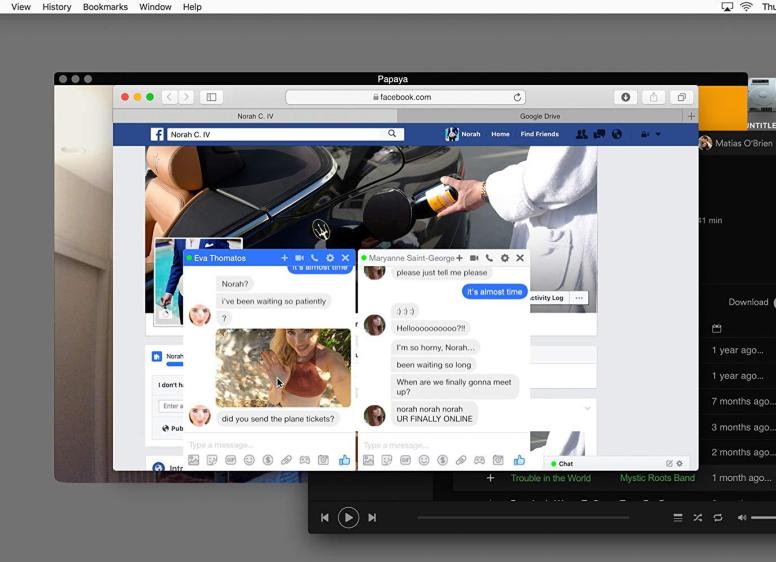Send thumbs-up like in Eva Thomatos chat

click(x=344, y=460)
